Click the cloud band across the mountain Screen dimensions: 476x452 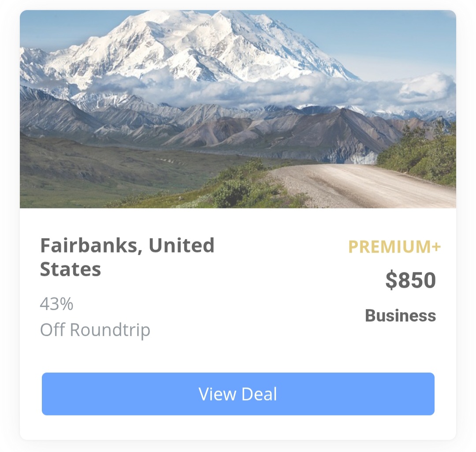(273, 89)
